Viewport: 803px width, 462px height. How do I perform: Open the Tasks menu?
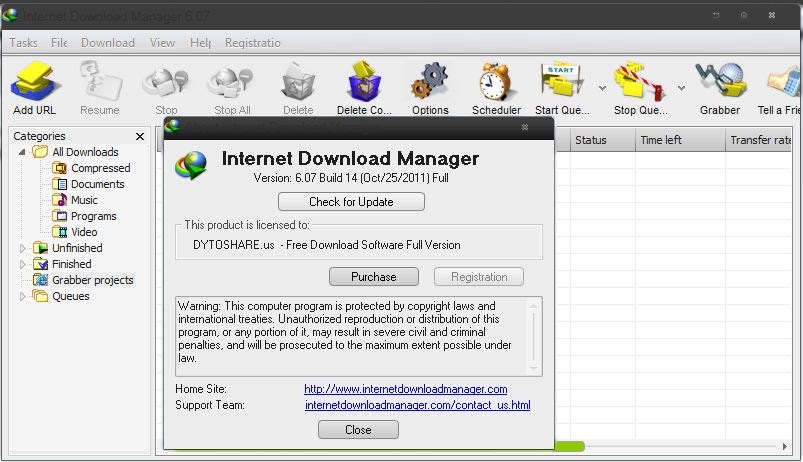pos(24,43)
